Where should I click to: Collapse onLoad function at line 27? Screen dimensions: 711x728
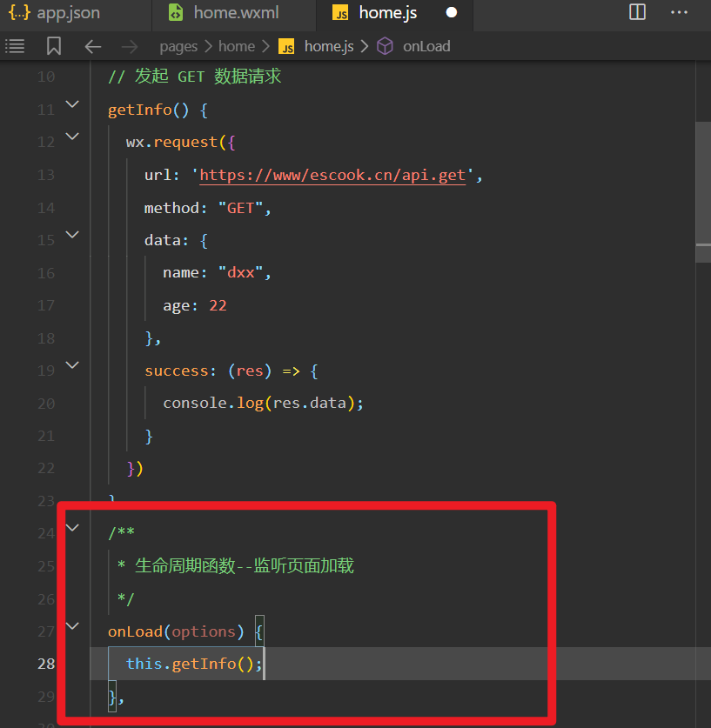pos(72,626)
